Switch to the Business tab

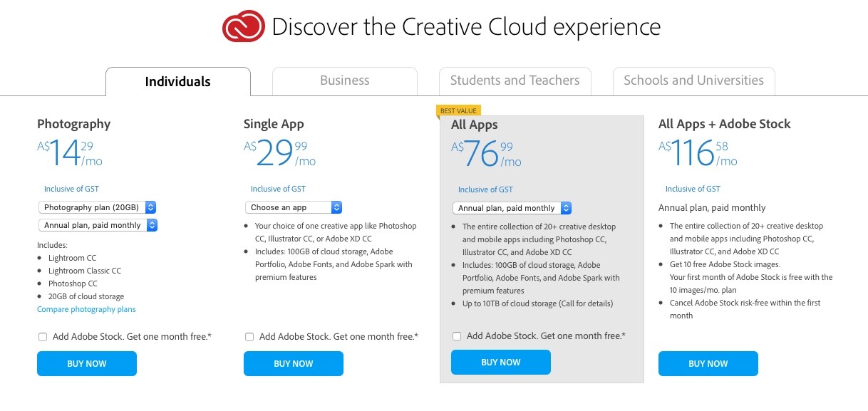(x=344, y=80)
